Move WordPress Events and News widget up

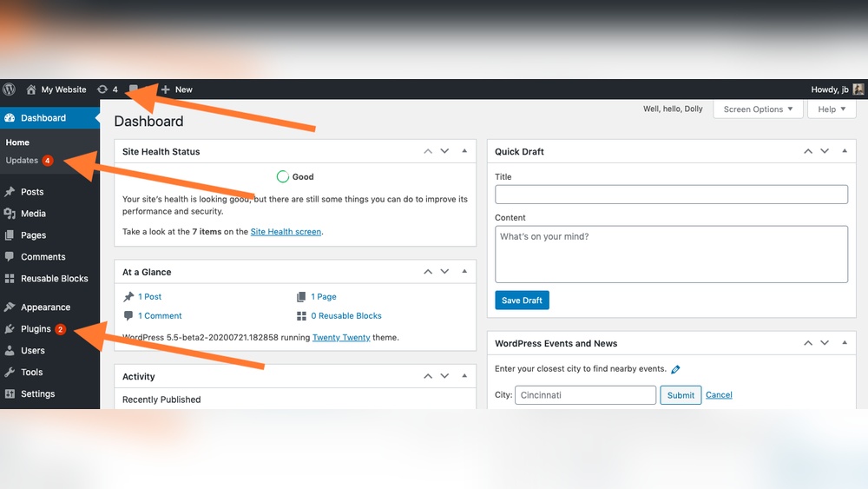pyautogui.click(x=808, y=343)
